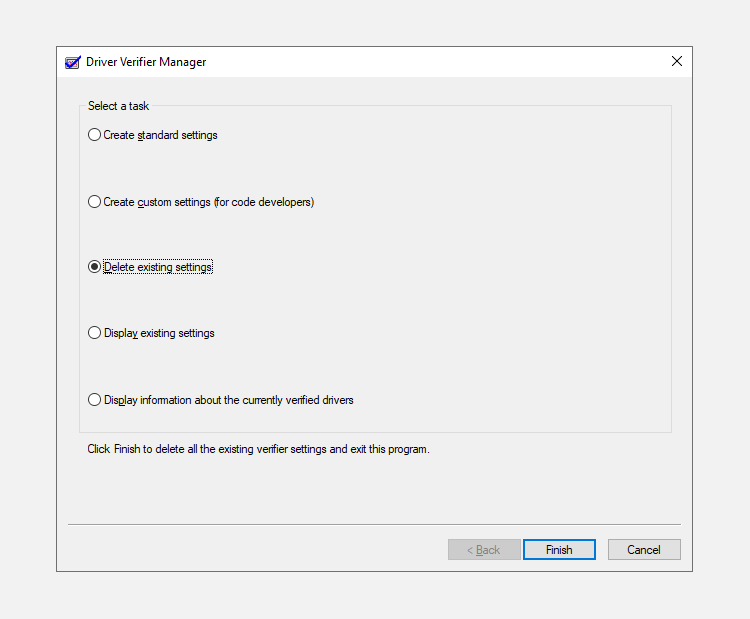Click the Finish button
Image resolution: width=750 pixels, height=619 pixels.
coord(559,550)
